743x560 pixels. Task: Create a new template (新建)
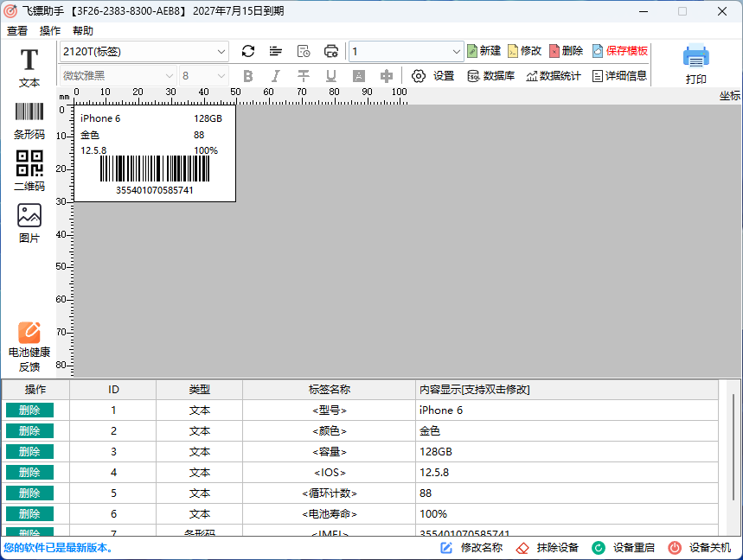[484, 51]
